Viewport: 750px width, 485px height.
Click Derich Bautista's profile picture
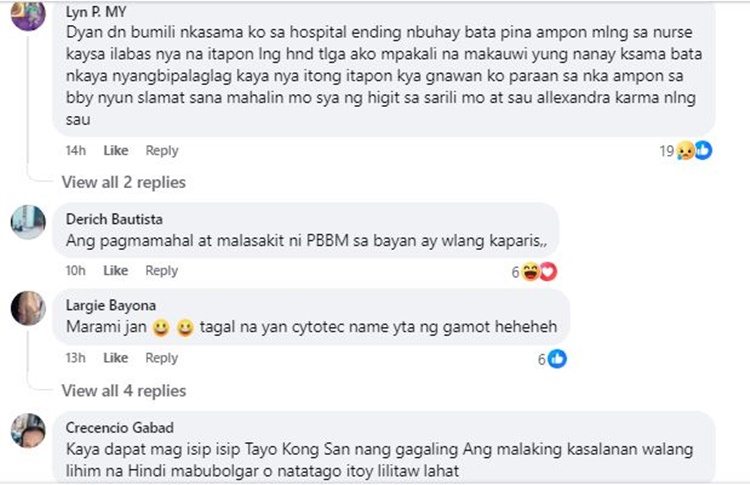click(28, 222)
